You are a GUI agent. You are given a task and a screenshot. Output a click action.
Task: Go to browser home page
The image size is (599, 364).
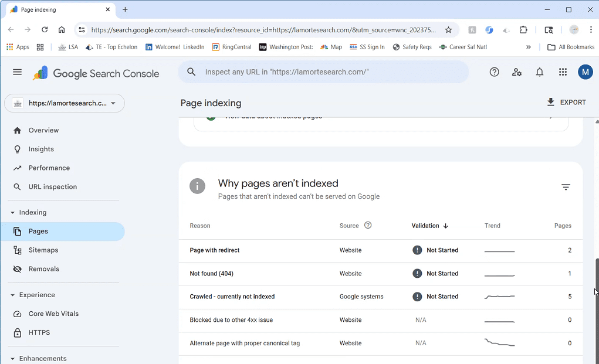(x=62, y=30)
